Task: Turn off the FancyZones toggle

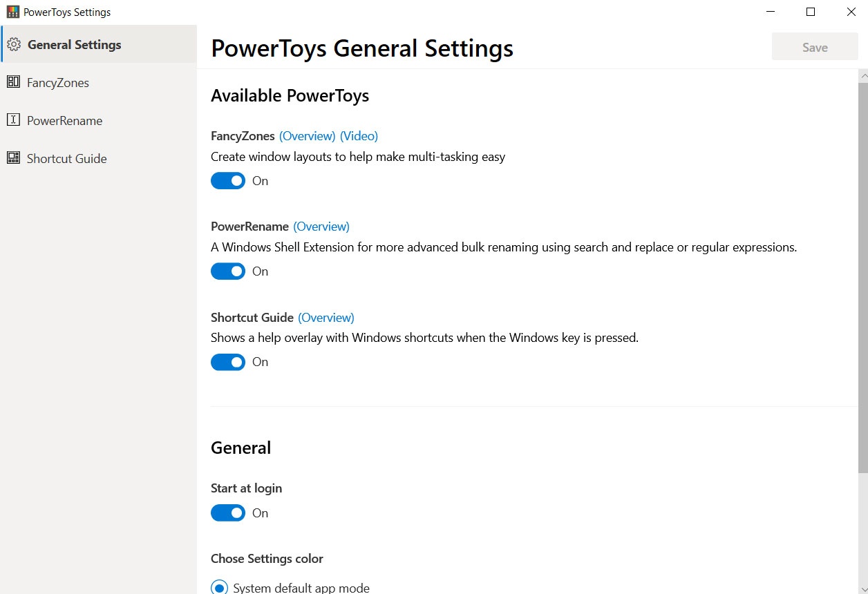Action: pos(228,181)
